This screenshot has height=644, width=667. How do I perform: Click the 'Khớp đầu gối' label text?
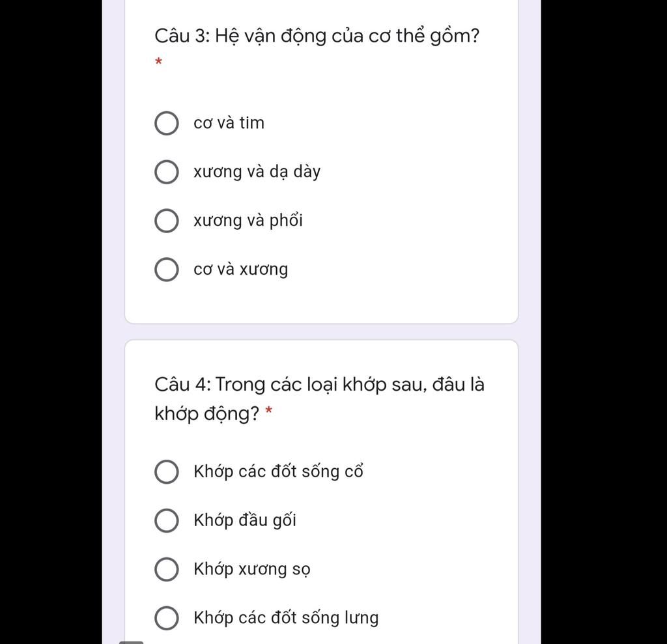click(x=245, y=520)
